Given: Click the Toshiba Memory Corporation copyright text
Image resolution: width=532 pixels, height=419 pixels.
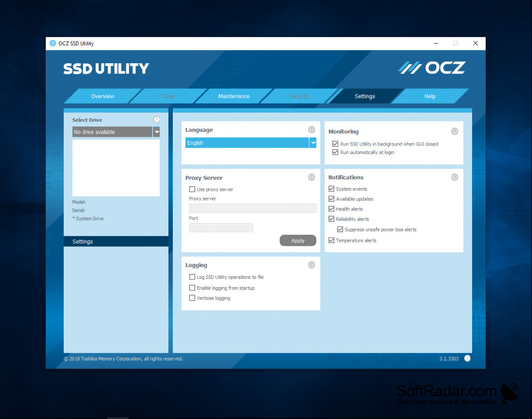Looking at the screenshot, I should 124,359.
